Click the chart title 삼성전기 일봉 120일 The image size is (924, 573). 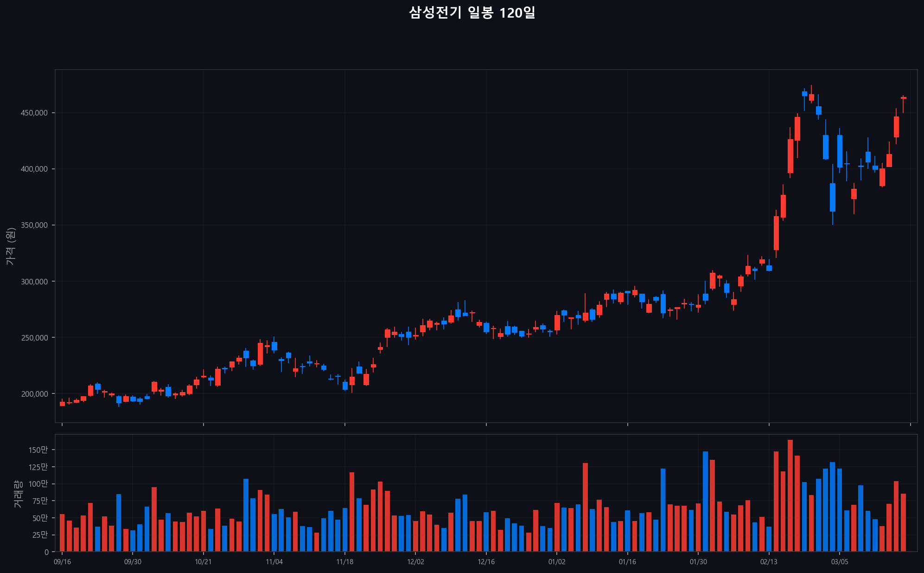pyautogui.click(x=472, y=13)
